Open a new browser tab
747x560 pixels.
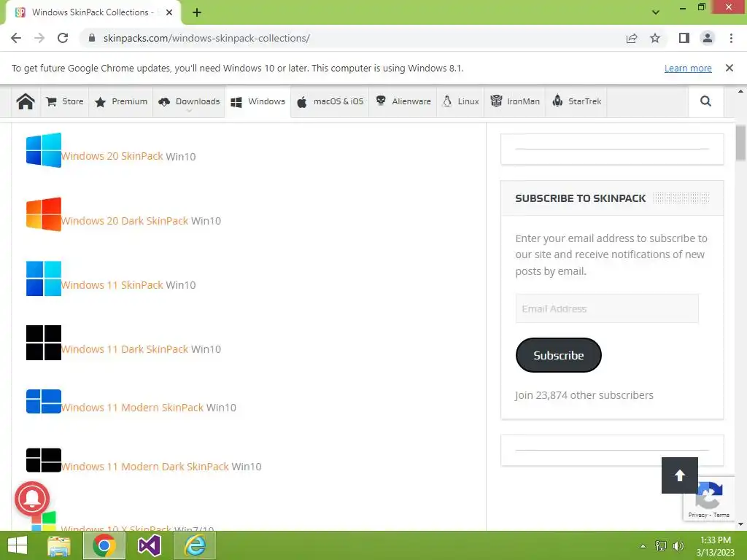[197, 12]
